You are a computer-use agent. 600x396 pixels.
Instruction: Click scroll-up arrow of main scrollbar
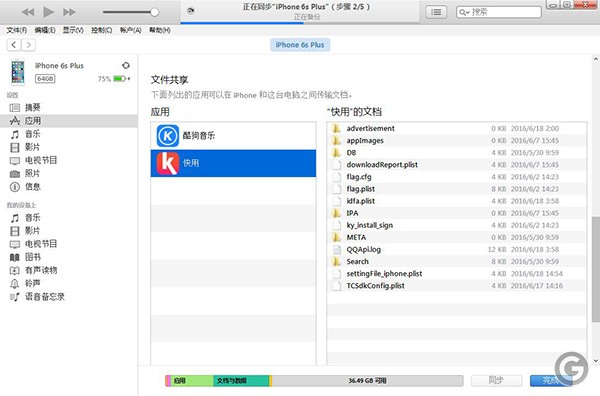(595, 59)
